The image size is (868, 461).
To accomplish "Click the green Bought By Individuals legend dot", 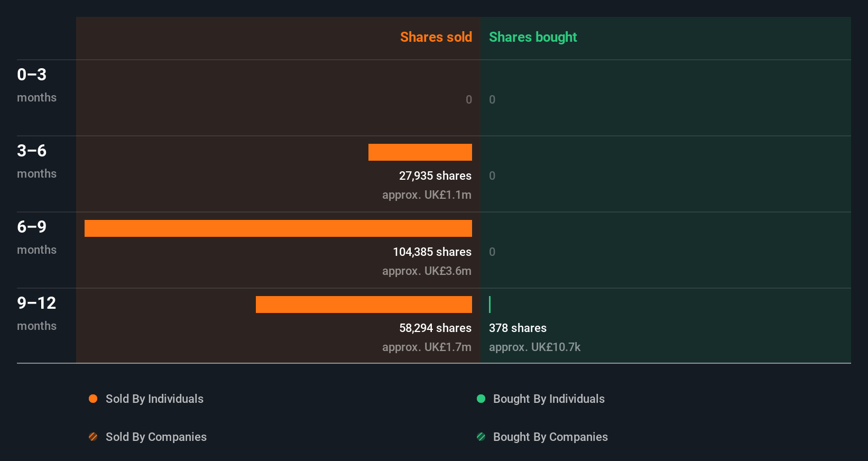I will coord(481,399).
